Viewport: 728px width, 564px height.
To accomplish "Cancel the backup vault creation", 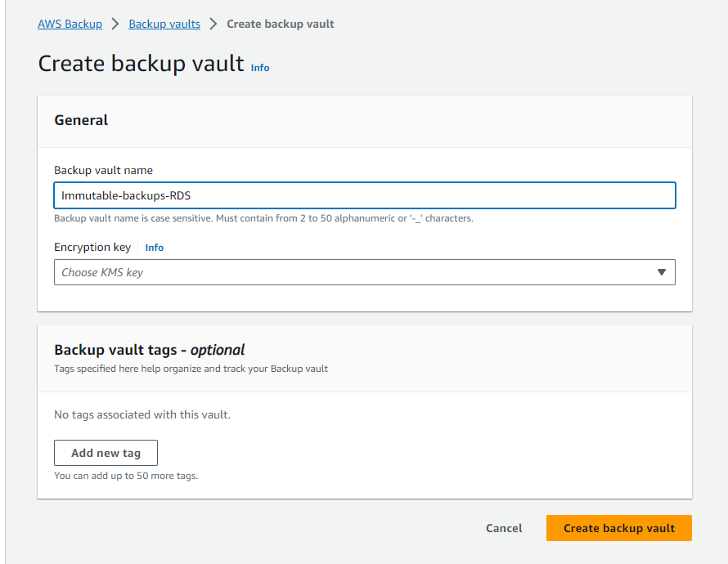I will pyautogui.click(x=504, y=528).
